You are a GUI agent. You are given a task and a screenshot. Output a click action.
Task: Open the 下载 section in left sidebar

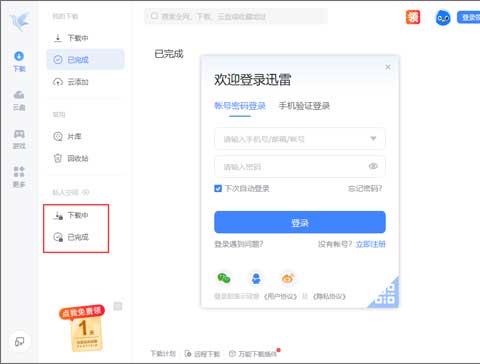(x=19, y=61)
